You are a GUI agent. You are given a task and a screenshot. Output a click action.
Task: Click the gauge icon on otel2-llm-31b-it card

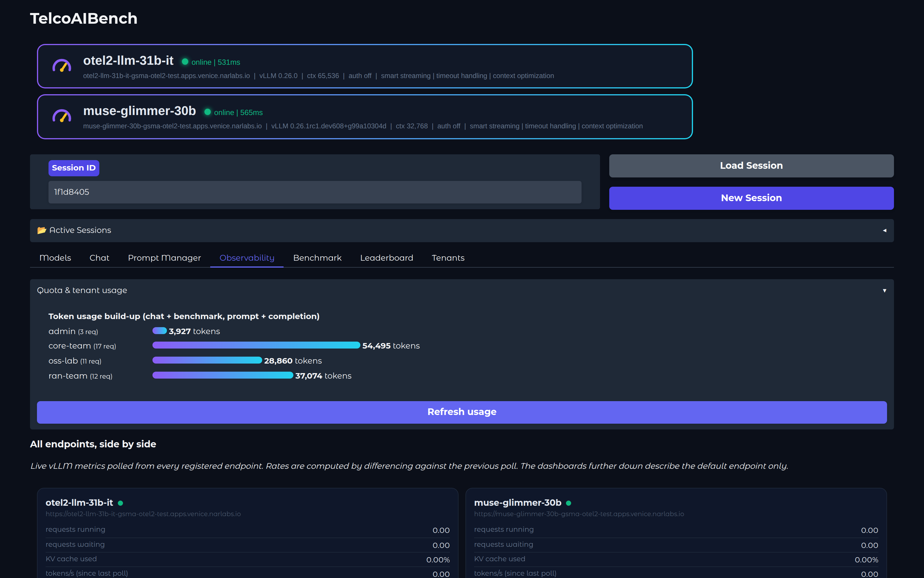click(62, 66)
